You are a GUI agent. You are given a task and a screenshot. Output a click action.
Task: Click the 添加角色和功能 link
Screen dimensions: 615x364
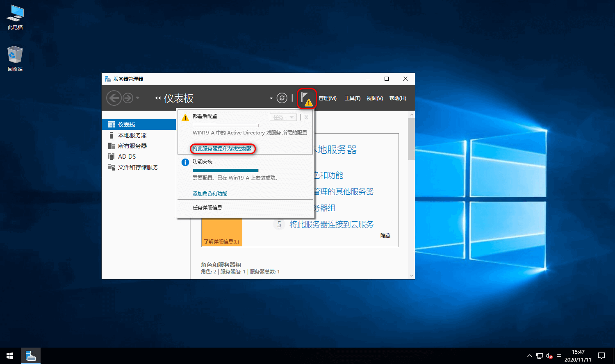(x=210, y=194)
